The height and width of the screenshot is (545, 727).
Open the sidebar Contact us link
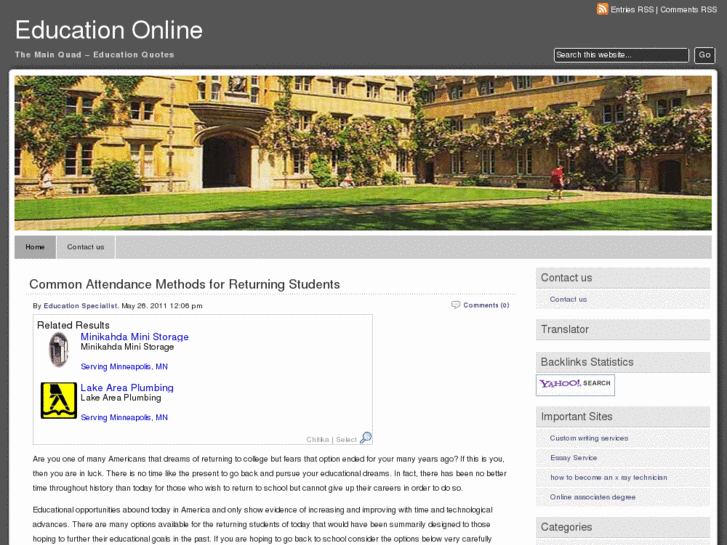[x=568, y=300]
